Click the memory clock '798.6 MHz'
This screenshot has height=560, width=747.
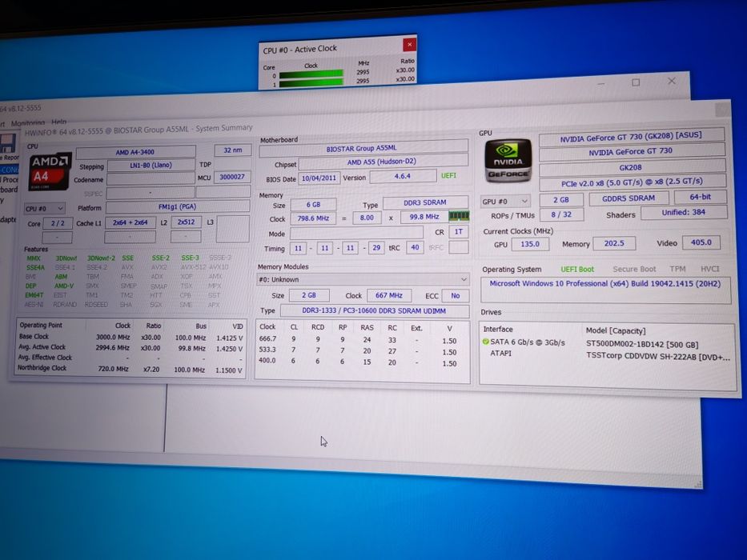tap(313, 218)
